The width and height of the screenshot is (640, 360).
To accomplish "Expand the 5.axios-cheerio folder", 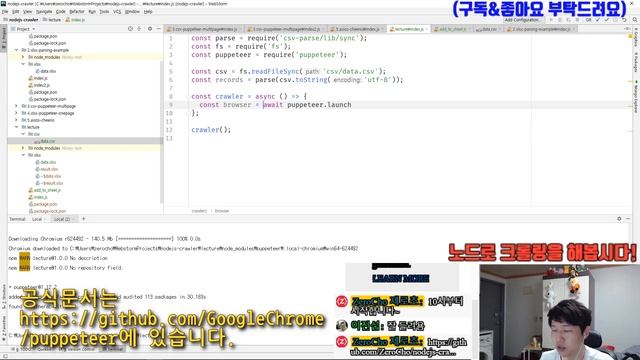I will coord(17,120).
